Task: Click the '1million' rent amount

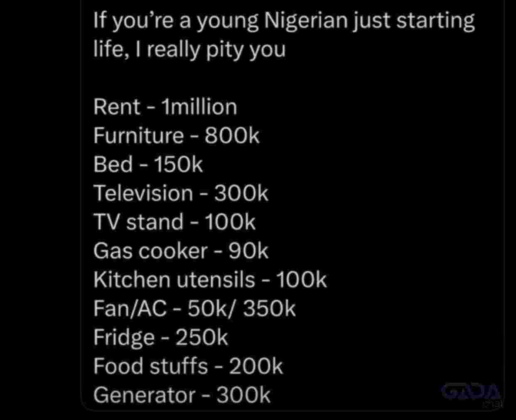Action: tap(199, 107)
